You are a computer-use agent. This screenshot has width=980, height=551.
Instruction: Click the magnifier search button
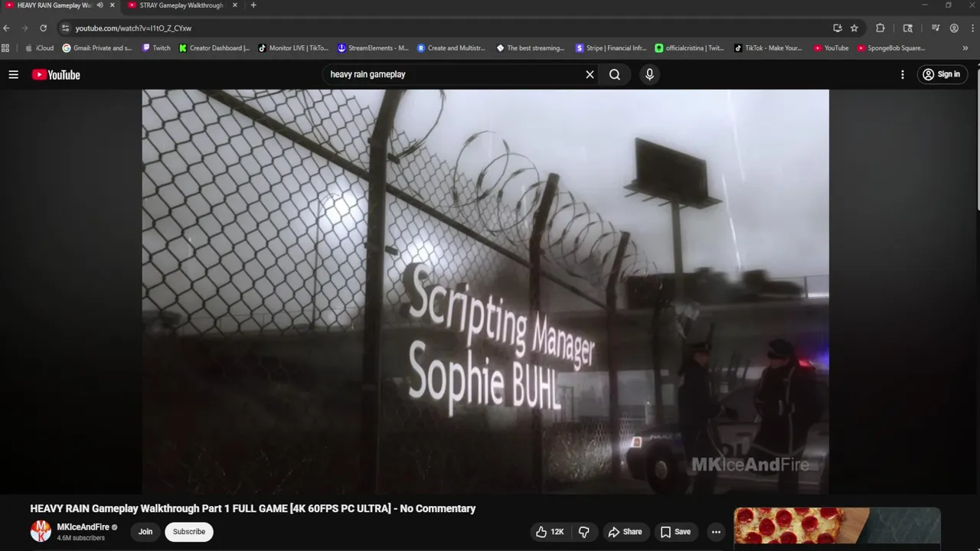615,74
